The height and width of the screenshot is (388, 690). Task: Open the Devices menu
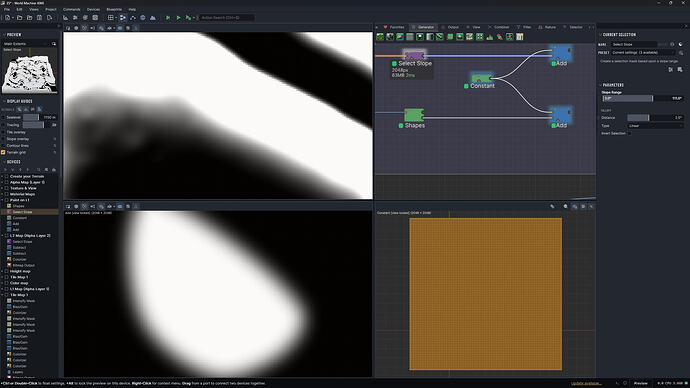[x=93, y=9]
